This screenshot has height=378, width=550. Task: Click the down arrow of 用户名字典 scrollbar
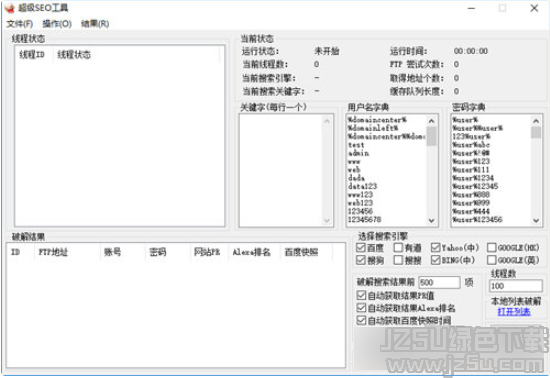tap(432, 221)
